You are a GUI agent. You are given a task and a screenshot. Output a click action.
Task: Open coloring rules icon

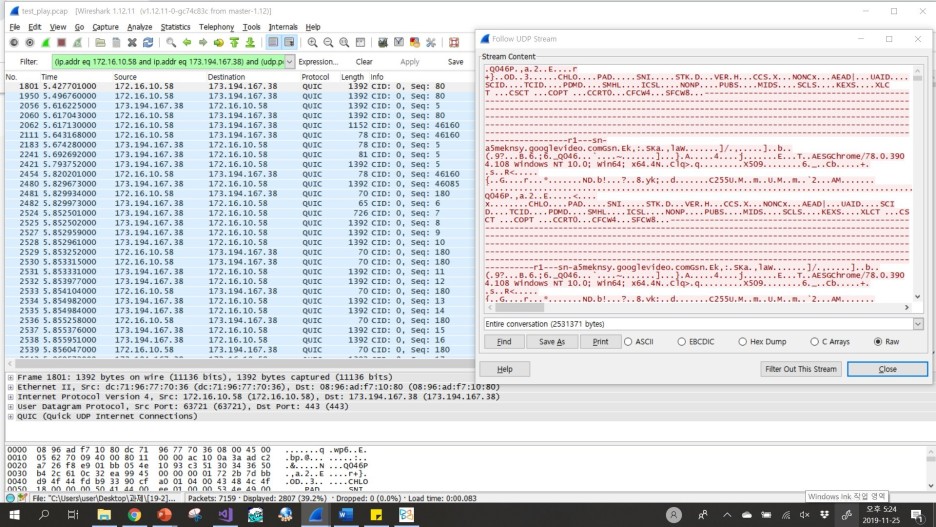[414, 42]
